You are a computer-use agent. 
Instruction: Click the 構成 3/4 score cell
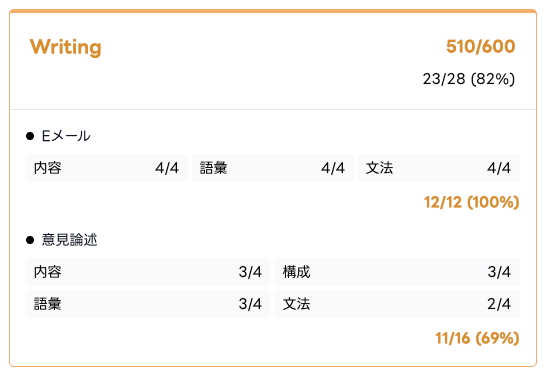pyautogui.click(x=397, y=272)
